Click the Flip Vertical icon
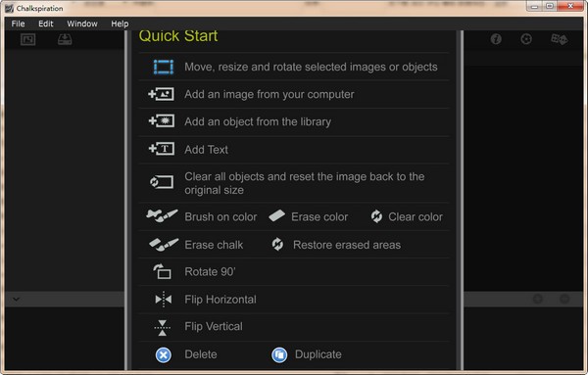This screenshot has width=588, height=375. 162,327
